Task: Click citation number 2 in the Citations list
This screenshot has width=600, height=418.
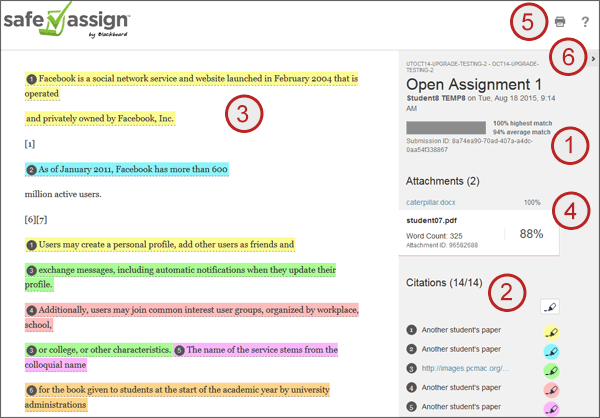Action: pyautogui.click(x=411, y=349)
